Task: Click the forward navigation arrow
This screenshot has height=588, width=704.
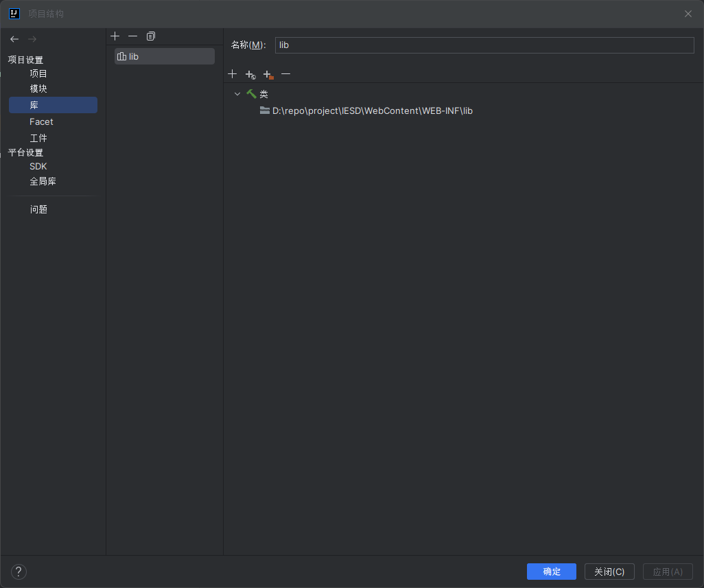Action: 32,39
